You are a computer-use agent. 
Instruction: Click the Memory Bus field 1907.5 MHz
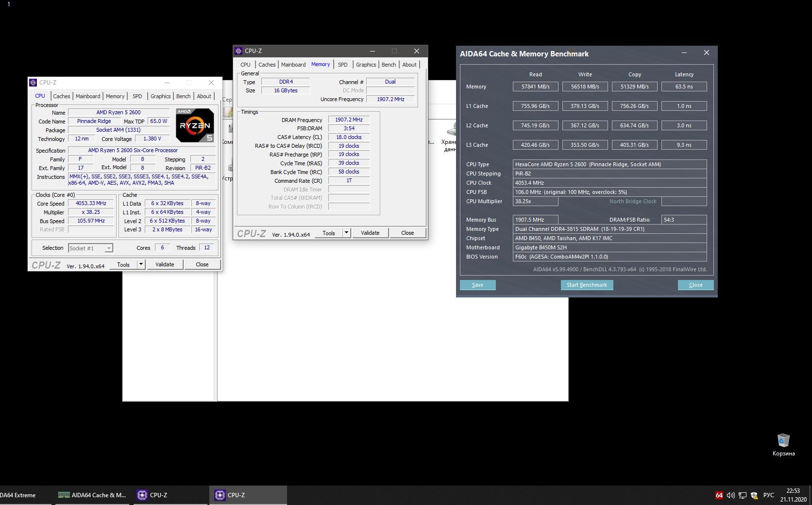point(536,220)
